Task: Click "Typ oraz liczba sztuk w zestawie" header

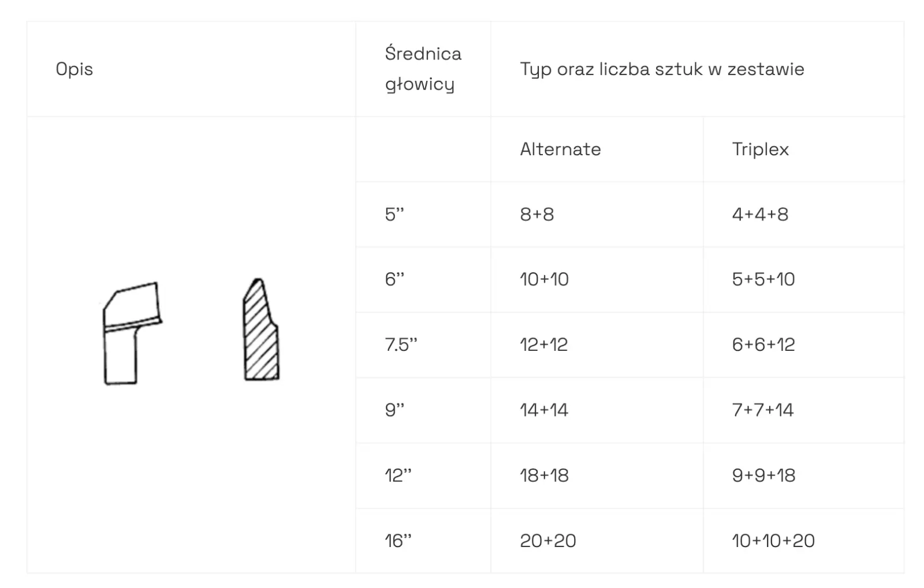Action: click(662, 69)
